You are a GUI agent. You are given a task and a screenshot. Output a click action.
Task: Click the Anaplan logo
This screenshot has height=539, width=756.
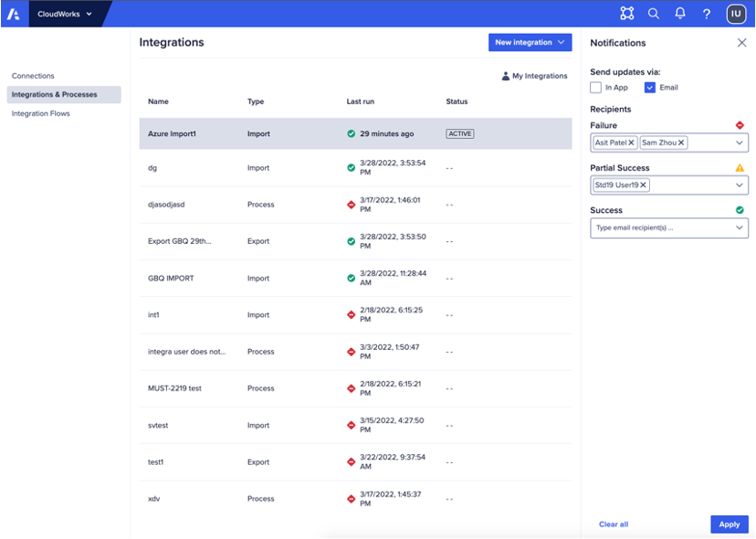13,14
